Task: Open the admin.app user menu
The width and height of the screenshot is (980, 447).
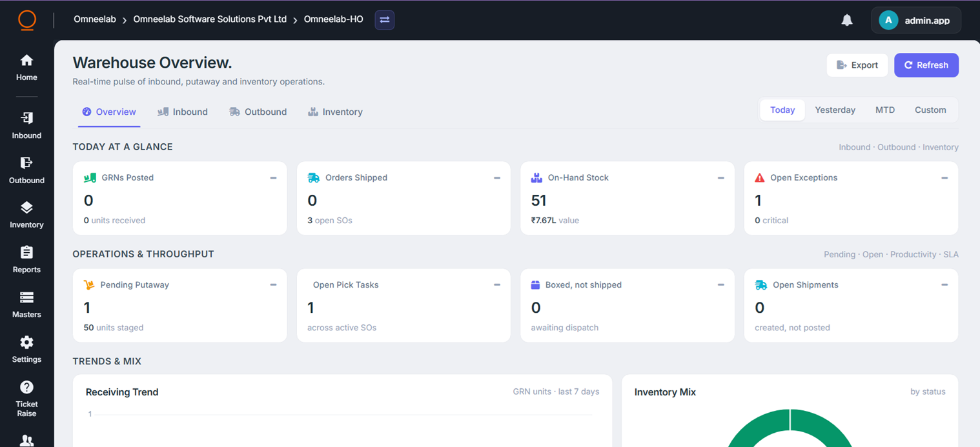Action: point(915,20)
